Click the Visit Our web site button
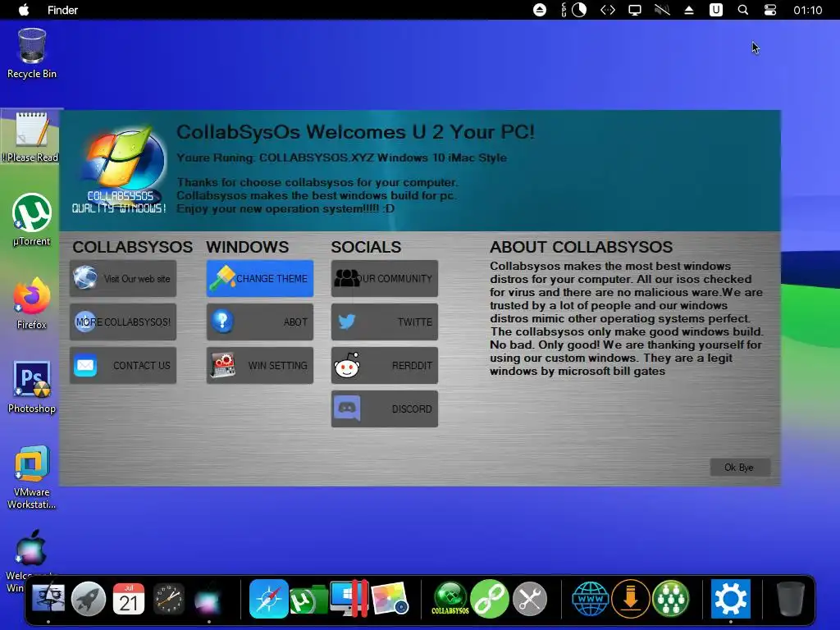This screenshot has width=840, height=630. coord(123,279)
